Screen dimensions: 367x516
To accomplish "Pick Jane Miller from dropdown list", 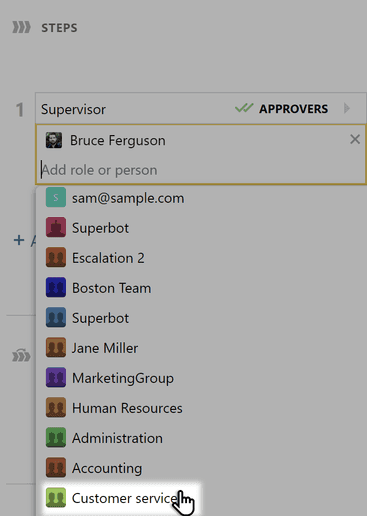I will 105,348.
